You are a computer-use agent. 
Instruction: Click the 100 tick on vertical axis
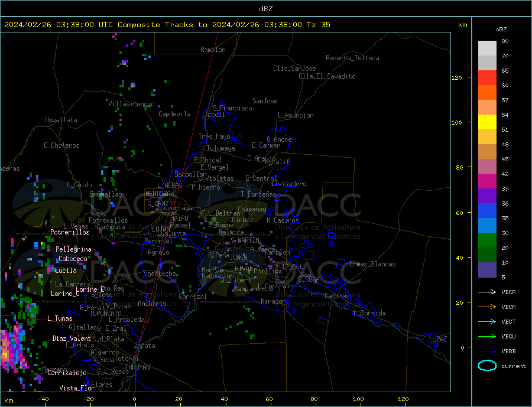(457, 122)
